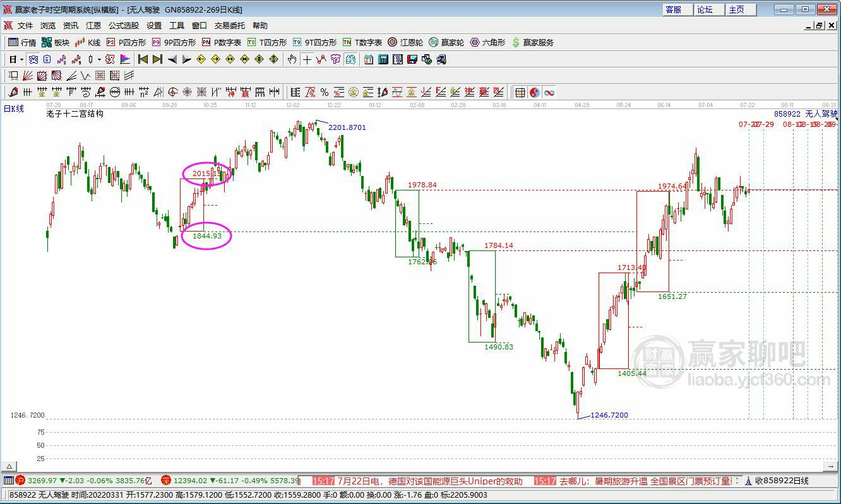
Task: Click the 主页 button
Action: [740, 9]
